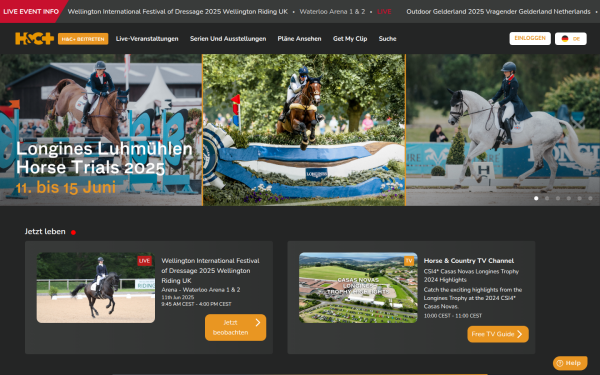The image size is (600, 375).
Task: Click 10:00 CEST - 11:00 CEST time text
Action: click(x=453, y=316)
